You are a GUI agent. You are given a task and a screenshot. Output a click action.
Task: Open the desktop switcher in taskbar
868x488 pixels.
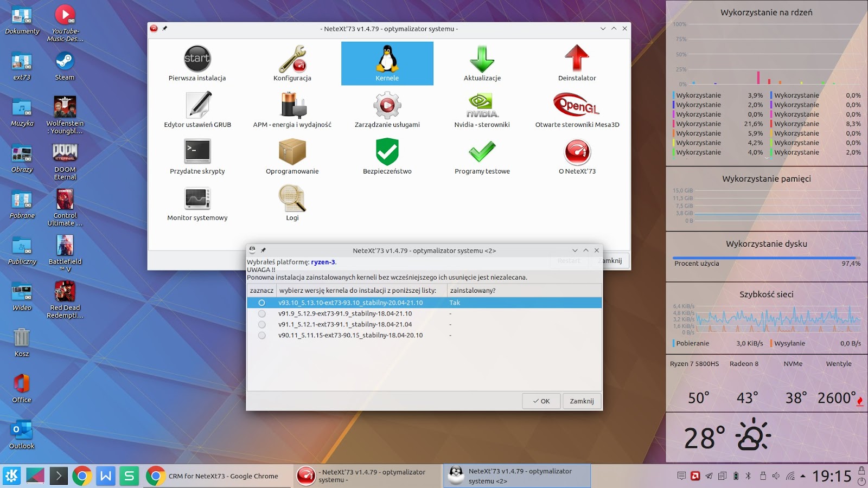click(35, 476)
